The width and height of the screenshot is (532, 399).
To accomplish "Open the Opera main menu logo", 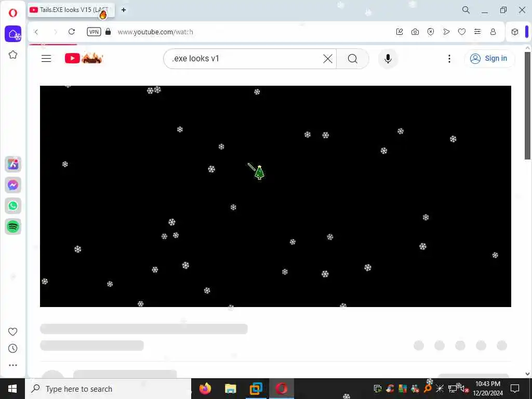I will point(13,13).
